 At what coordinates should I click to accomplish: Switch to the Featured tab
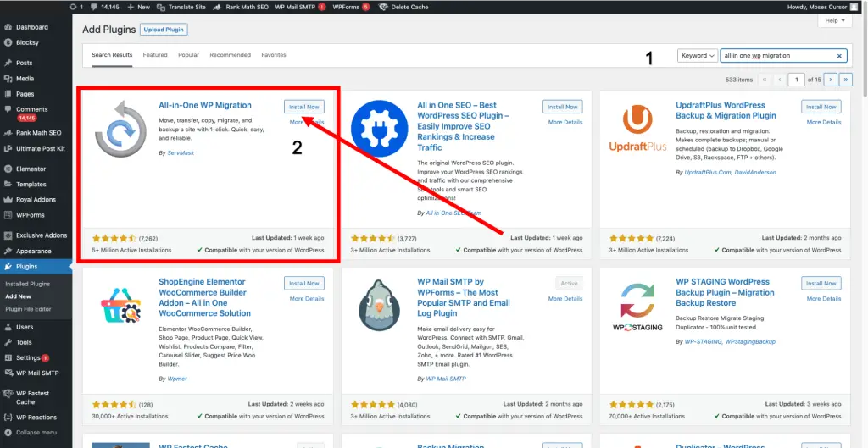155,55
